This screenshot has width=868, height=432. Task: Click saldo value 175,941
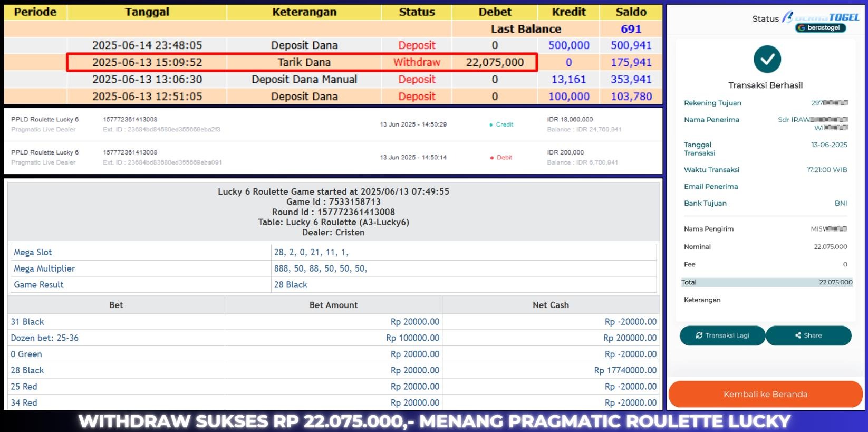[631, 62]
